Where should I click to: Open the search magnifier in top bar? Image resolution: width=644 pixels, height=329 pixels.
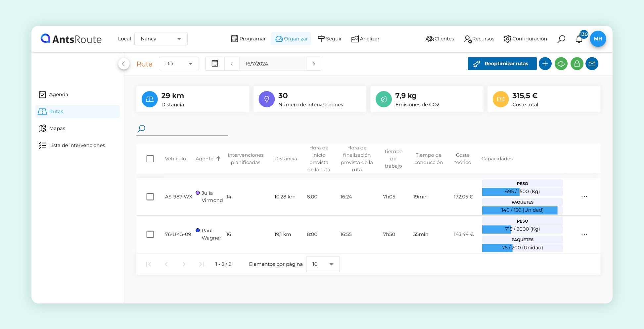coord(561,39)
